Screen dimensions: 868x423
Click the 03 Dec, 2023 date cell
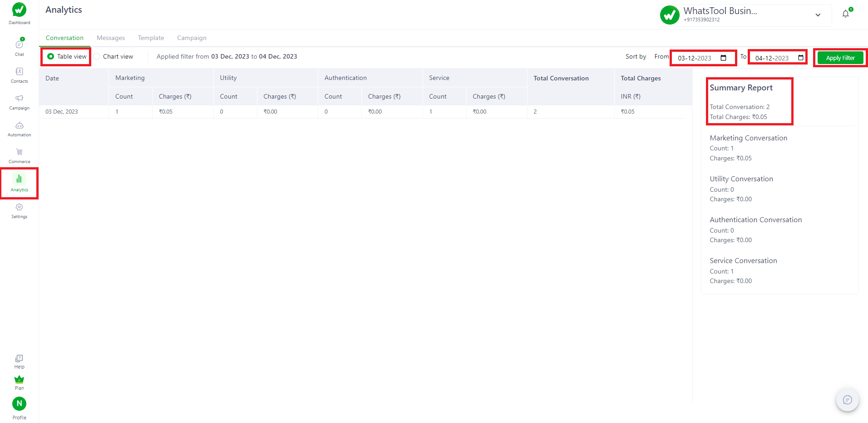tap(62, 111)
